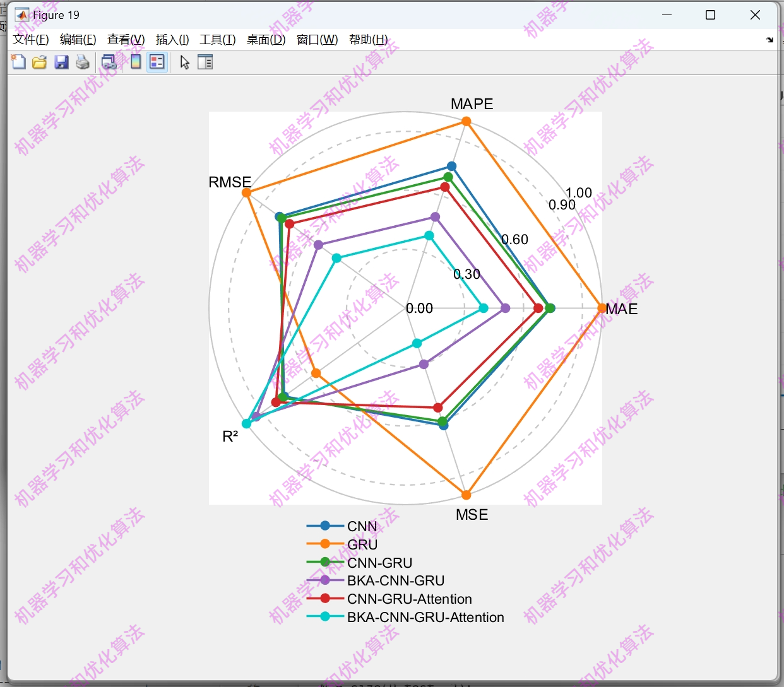
Task: Click the MATLAB logo in the title bar
Action: 22,15
